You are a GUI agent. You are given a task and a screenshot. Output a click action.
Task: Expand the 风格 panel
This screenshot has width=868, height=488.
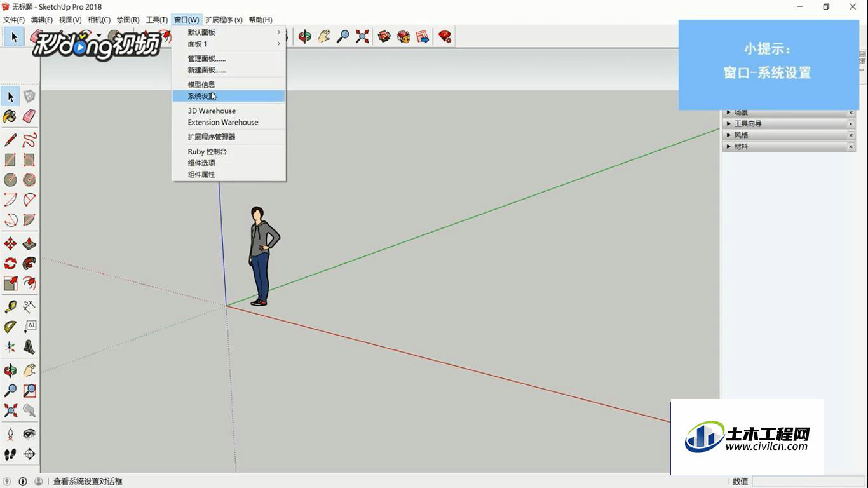[x=729, y=135]
